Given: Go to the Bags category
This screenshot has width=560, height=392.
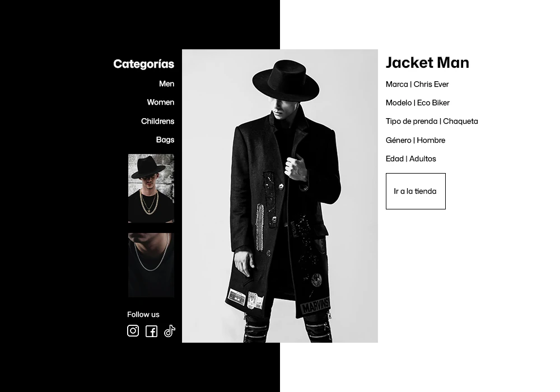Looking at the screenshot, I should click(165, 140).
